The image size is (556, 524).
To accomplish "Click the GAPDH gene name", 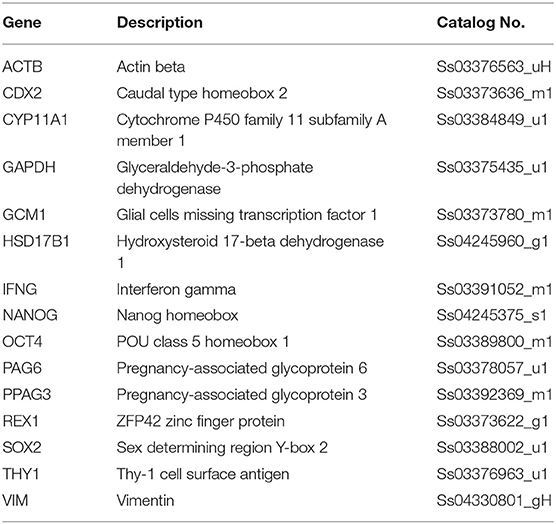I will click(x=29, y=167).
